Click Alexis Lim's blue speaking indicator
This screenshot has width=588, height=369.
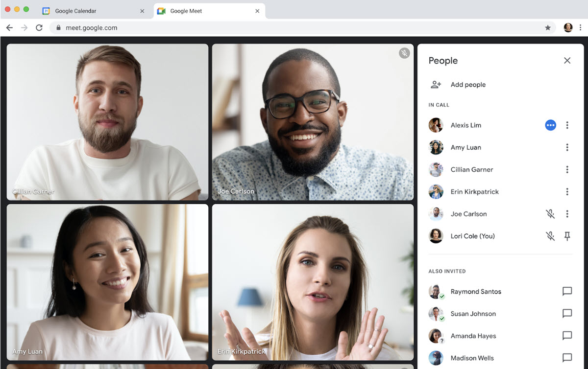(x=550, y=125)
